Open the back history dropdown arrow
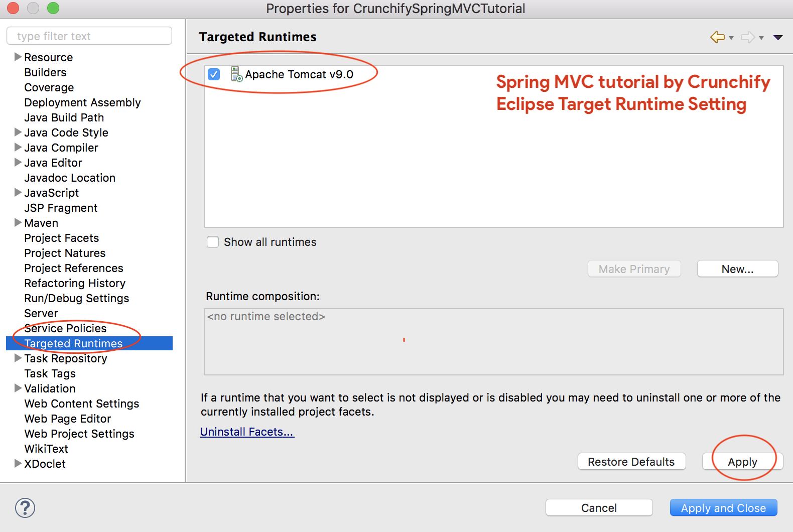The width and height of the screenshot is (793, 532). point(731,38)
